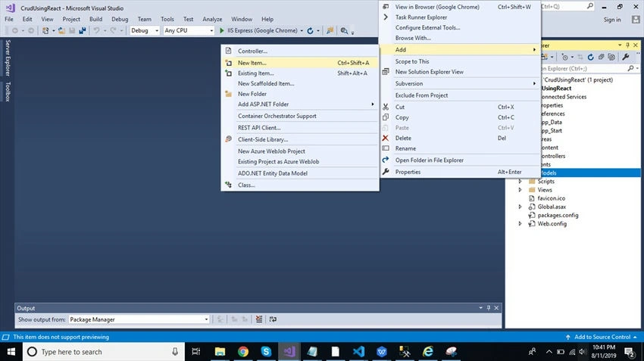Open the Output panel window options dropdown arrow
The height and width of the screenshot is (361, 644).
click(x=480, y=308)
